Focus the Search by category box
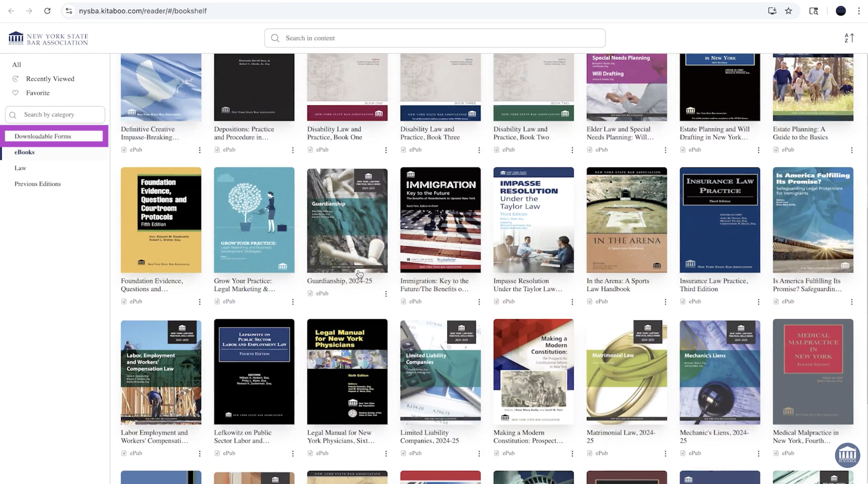 (x=56, y=115)
